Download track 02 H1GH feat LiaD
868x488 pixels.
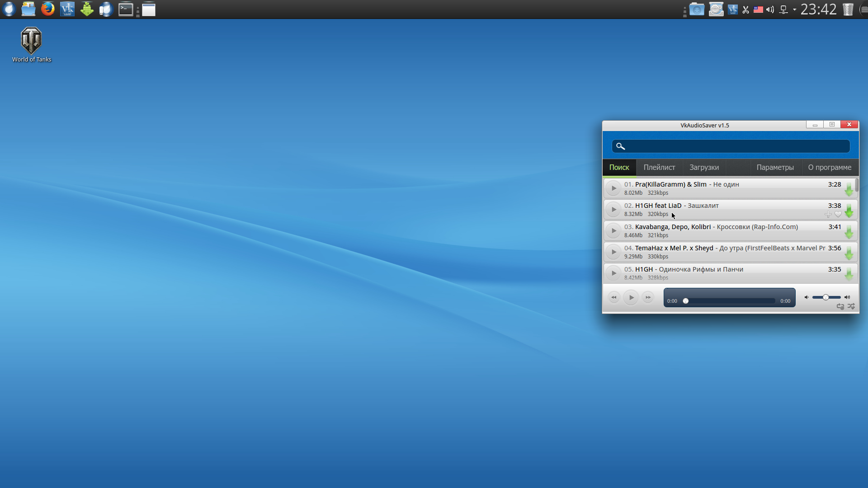(849, 210)
